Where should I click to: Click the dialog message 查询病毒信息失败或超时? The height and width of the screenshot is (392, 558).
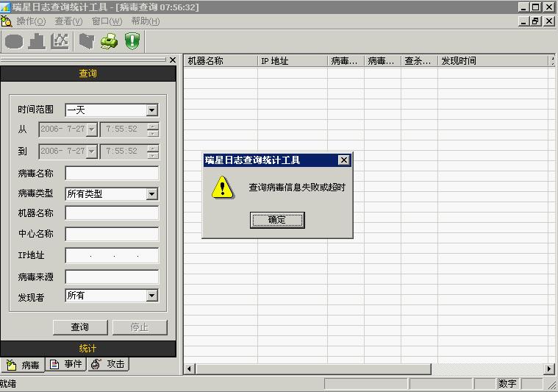pos(297,188)
